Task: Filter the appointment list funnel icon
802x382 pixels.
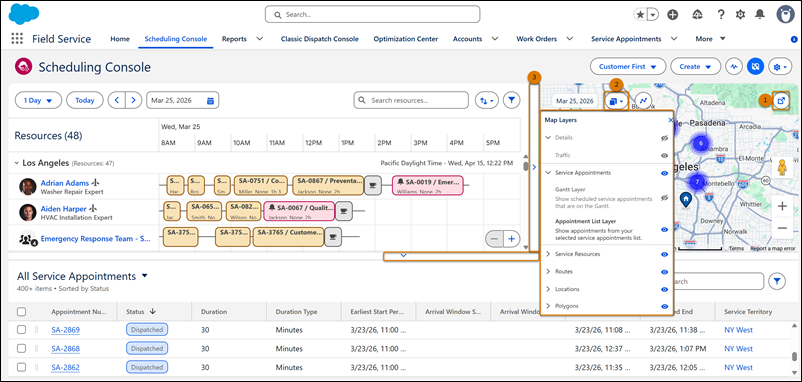Action: click(x=777, y=280)
